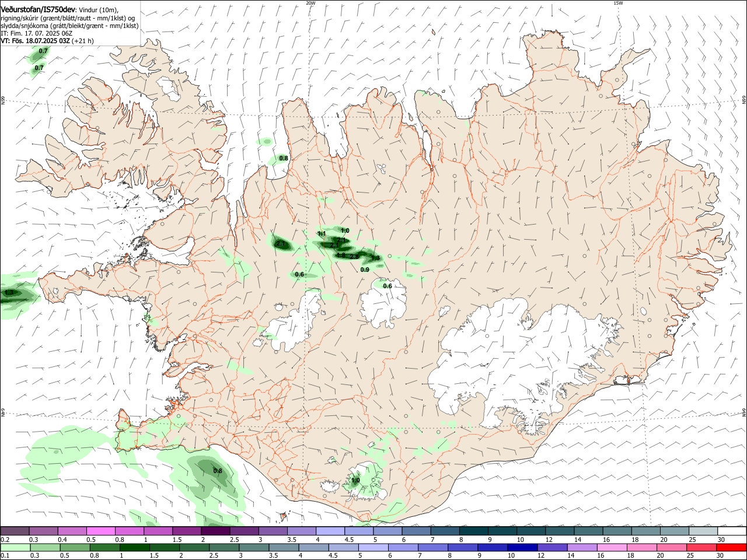Image resolution: width=747 pixels, height=560 pixels.
Task: Click the 20W longitude label
Action: point(310,3)
